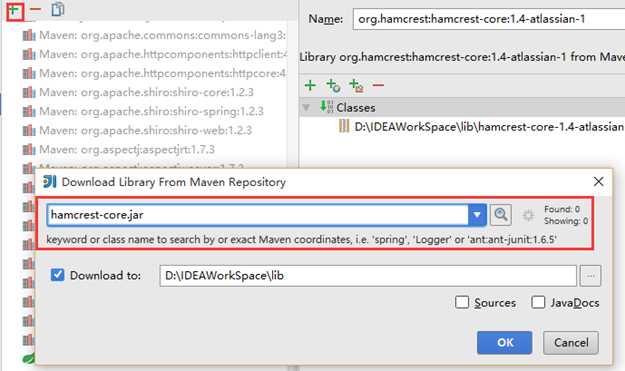Click library icon beside shiro-web entry
Viewport: 625px width, 371px height.
(29, 130)
